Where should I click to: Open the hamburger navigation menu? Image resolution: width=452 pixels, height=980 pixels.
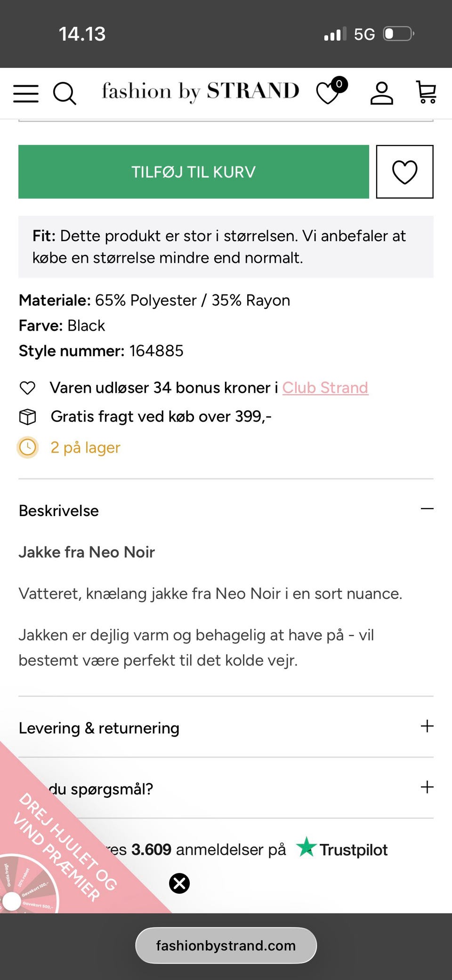click(25, 93)
